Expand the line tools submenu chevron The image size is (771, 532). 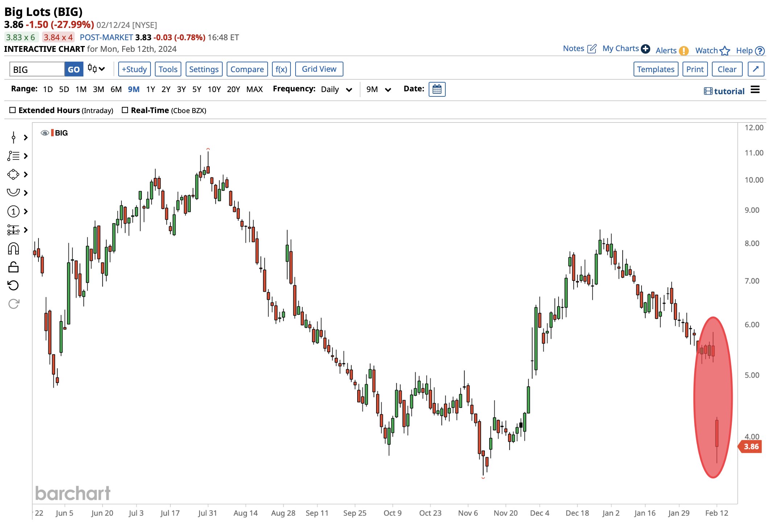pyautogui.click(x=26, y=156)
